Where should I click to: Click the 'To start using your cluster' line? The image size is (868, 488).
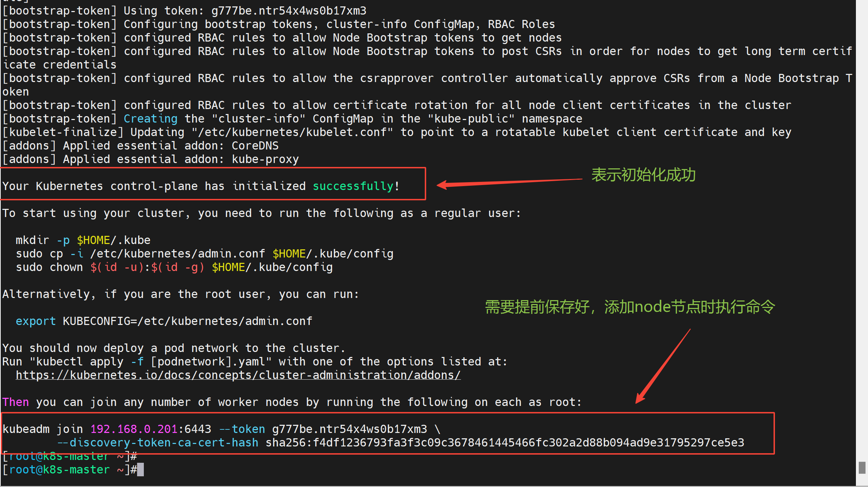click(x=262, y=213)
